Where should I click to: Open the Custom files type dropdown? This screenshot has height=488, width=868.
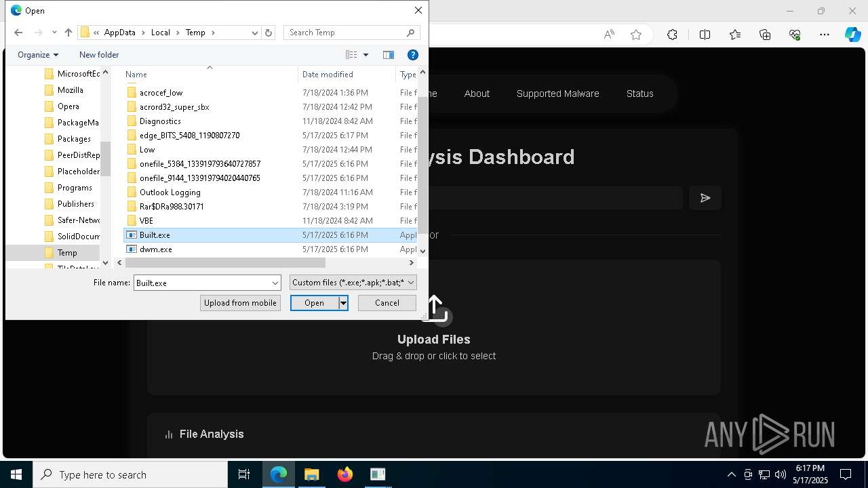(x=353, y=283)
